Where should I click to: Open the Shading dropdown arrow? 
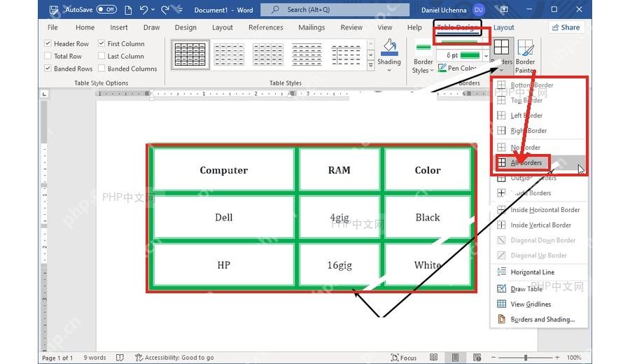(x=389, y=70)
